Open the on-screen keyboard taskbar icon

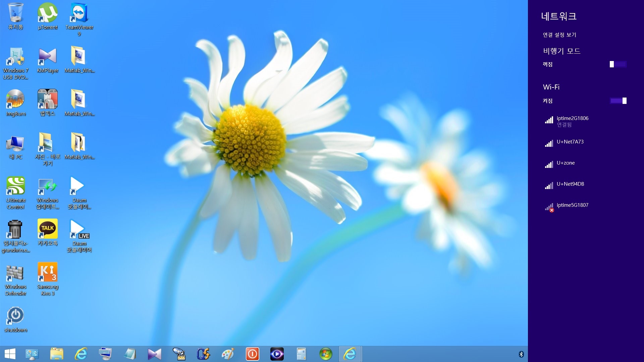[105, 354]
